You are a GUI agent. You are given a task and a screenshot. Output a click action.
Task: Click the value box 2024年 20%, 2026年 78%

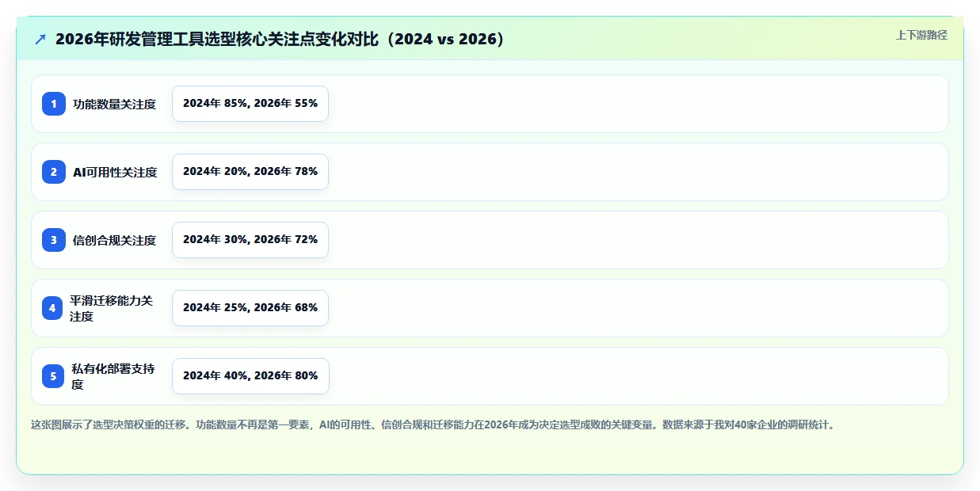coord(250,172)
